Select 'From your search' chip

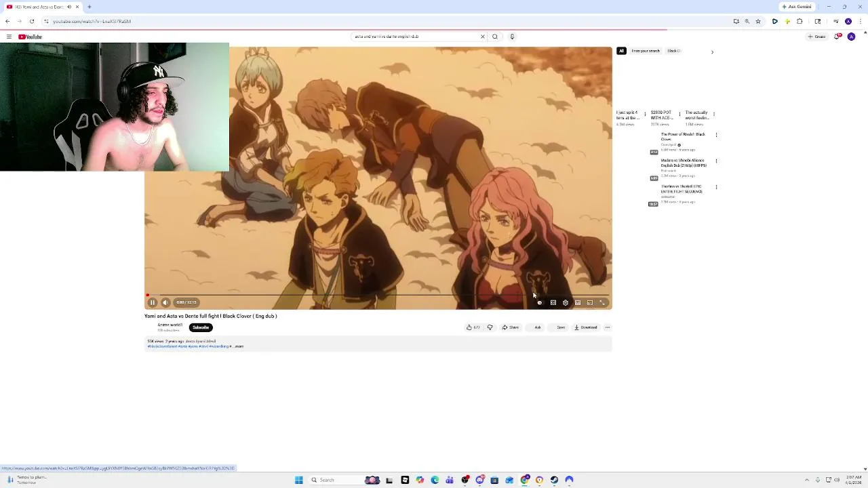645,51
